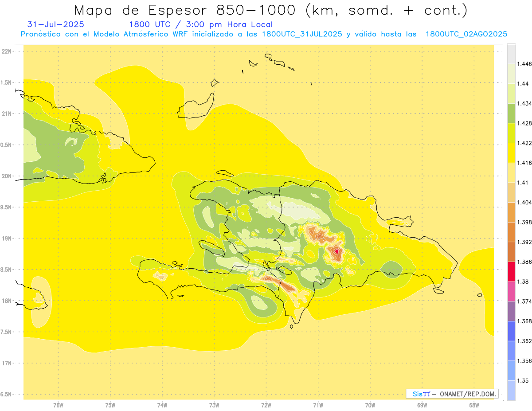This screenshot has height=411, width=532.
Task: Click the 'Sis - ONAMET/REP.DOM.' credit box
Action: pos(452,394)
